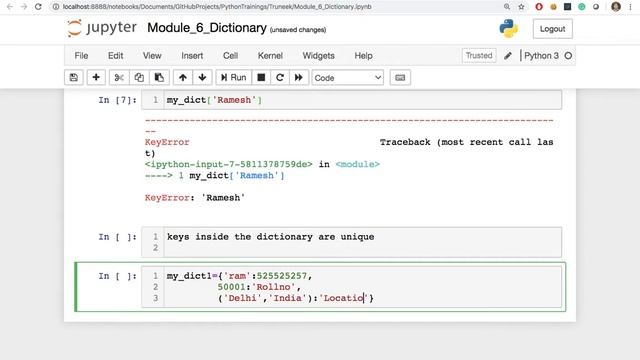Move selected cell up with the arrow
This screenshot has height=360, width=640.
click(183, 78)
